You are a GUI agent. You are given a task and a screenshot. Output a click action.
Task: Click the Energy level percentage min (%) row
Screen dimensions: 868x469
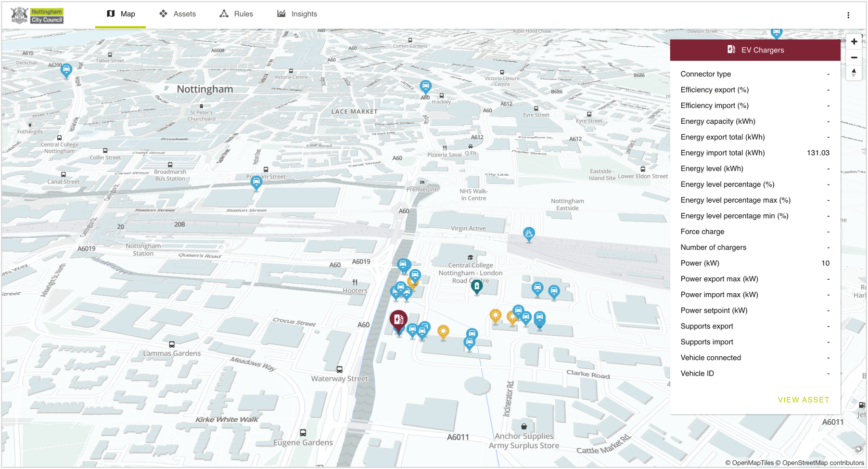(755, 216)
